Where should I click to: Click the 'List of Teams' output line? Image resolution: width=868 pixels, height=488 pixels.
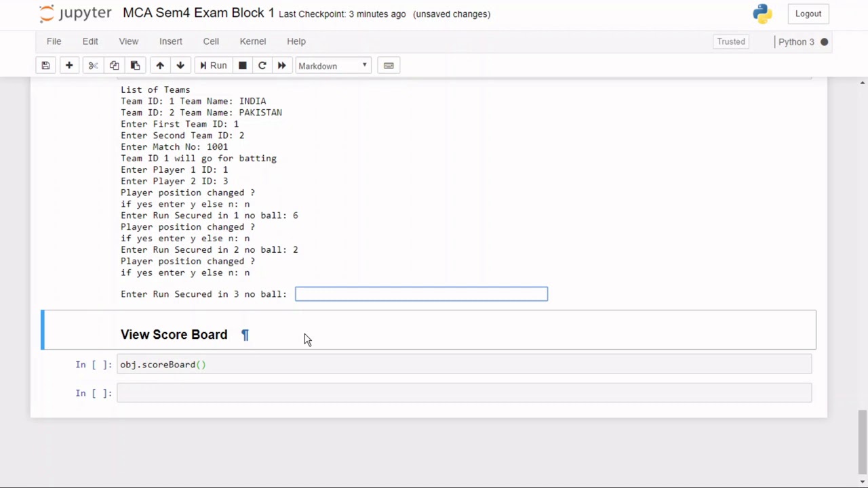155,89
